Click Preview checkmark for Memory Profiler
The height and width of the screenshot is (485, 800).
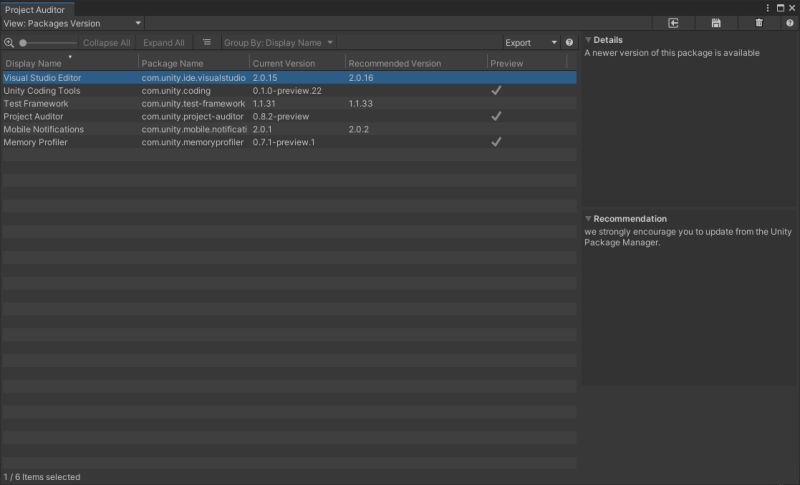pos(496,142)
